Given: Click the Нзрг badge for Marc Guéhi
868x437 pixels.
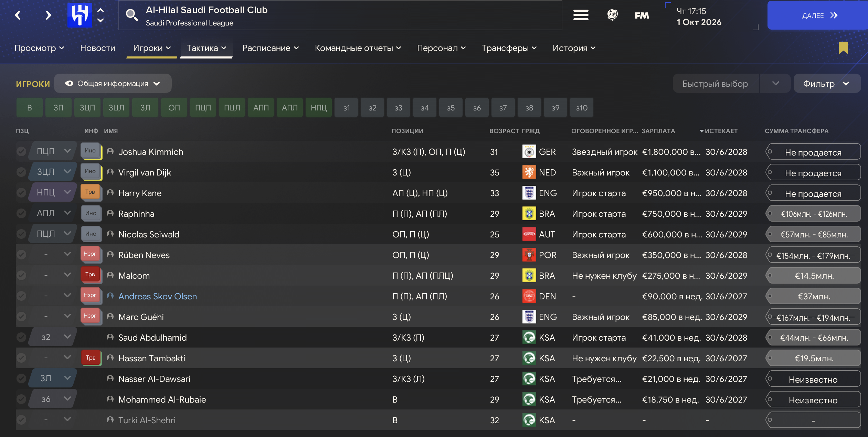Looking at the screenshot, I should pos(91,316).
